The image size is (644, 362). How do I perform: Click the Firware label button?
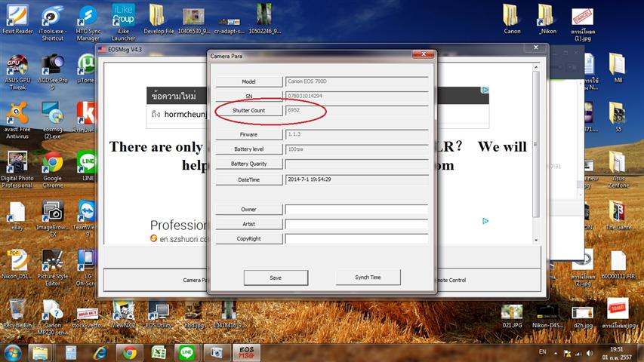[249, 135]
